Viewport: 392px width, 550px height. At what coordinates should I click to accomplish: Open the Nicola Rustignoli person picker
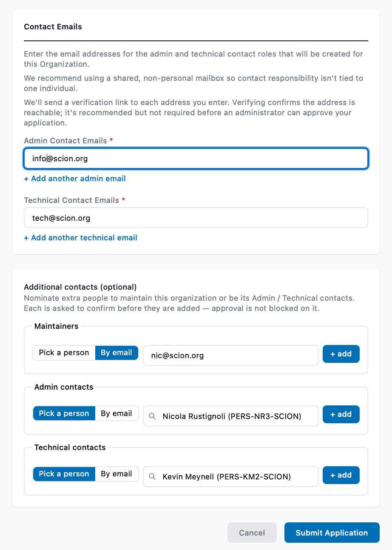click(231, 416)
